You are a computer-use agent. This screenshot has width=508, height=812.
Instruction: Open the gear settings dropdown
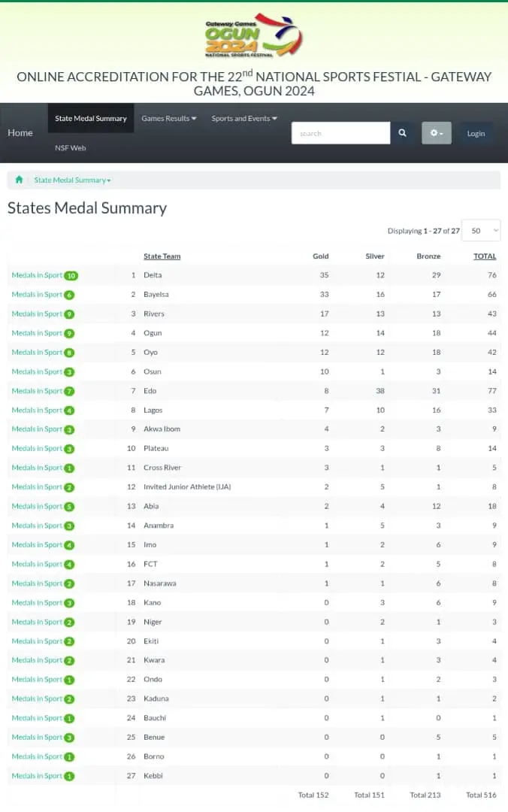pyautogui.click(x=436, y=133)
